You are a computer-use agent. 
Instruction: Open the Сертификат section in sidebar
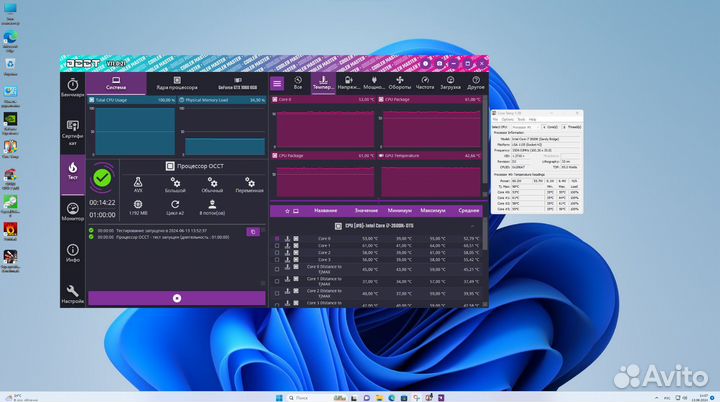[x=73, y=133]
